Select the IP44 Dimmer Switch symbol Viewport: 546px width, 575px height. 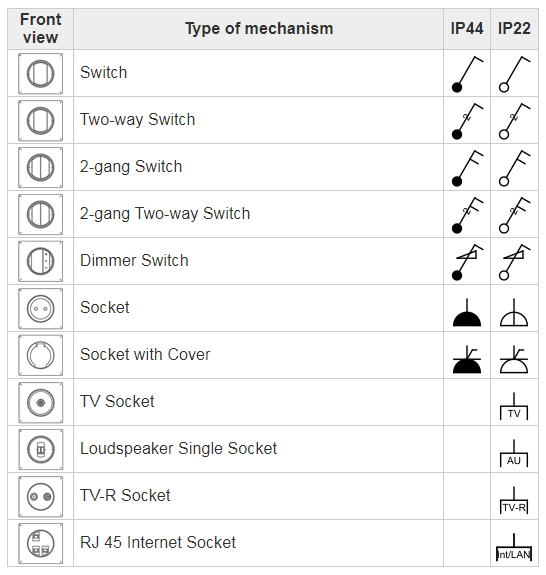[467, 262]
